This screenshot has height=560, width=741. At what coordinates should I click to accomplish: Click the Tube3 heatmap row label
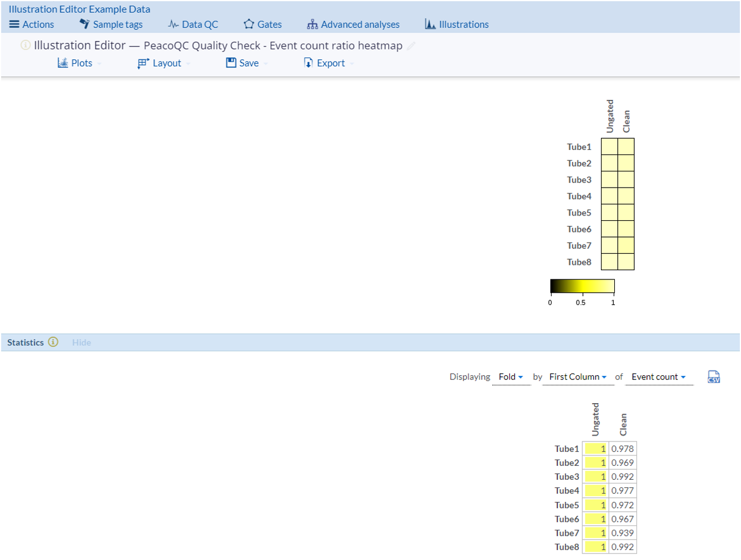579,180
